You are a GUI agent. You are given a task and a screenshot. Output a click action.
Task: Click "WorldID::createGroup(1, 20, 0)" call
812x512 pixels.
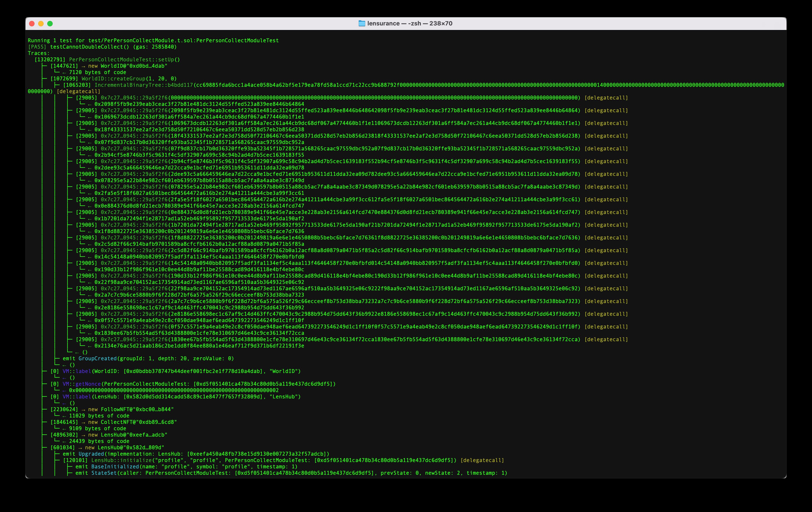pyautogui.click(x=129, y=79)
